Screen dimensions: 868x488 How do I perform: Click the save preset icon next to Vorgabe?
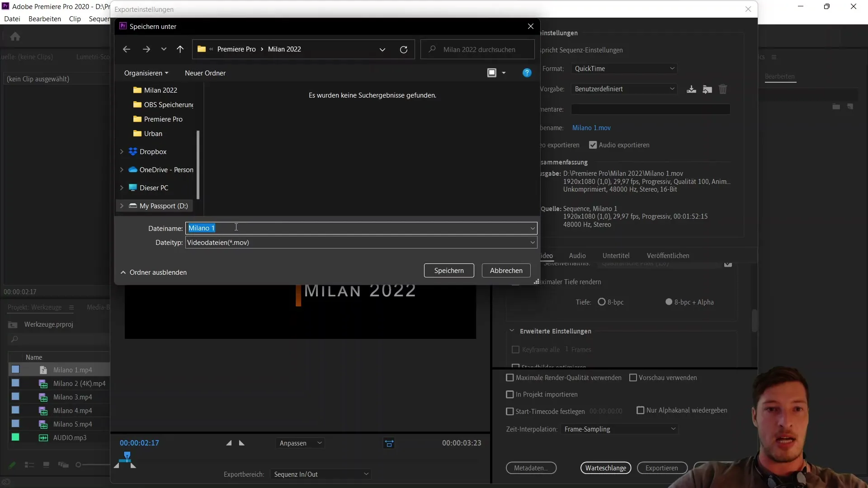coord(691,89)
